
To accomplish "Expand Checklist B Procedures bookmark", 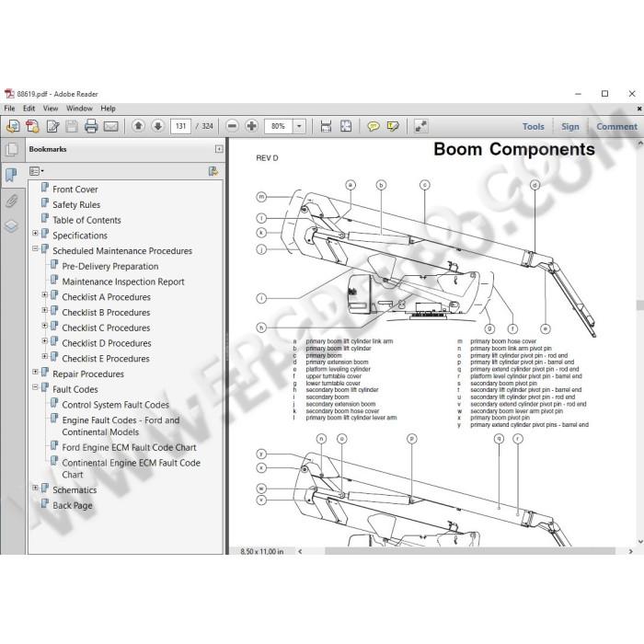I will 45,310.
